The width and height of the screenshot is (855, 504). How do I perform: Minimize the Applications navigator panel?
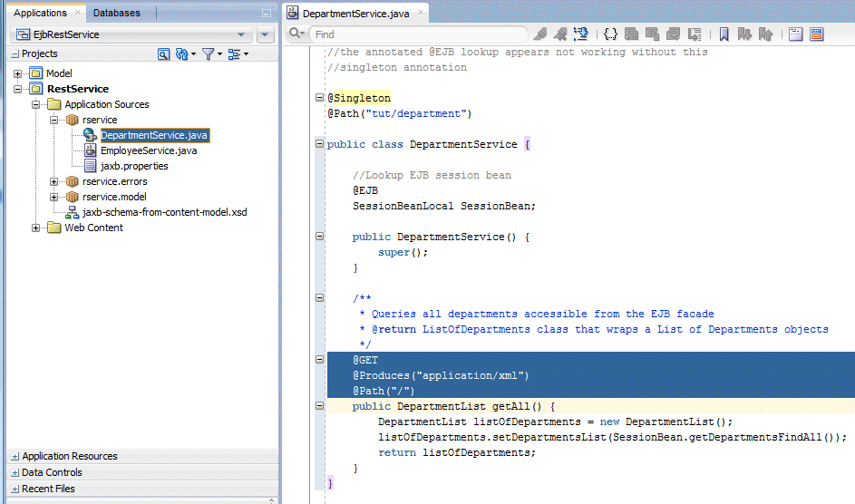(266, 13)
